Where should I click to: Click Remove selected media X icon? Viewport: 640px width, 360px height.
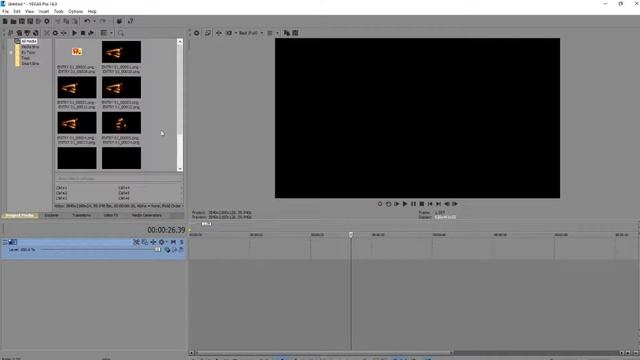pos(47,33)
